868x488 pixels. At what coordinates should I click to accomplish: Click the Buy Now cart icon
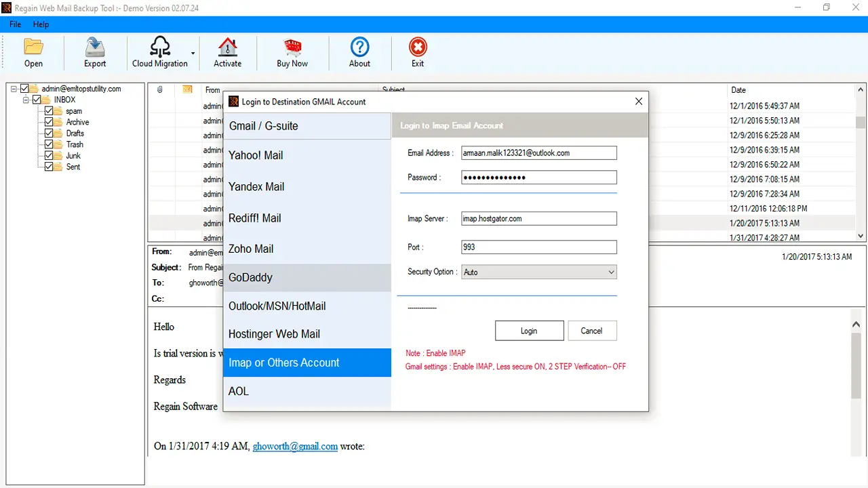(292, 47)
